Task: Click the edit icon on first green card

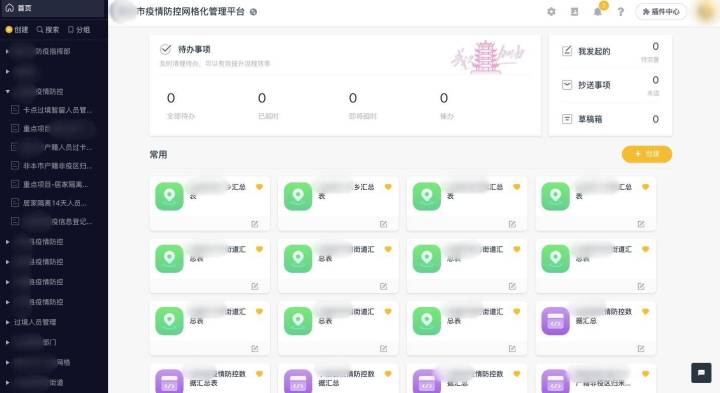Action: point(254,224)
